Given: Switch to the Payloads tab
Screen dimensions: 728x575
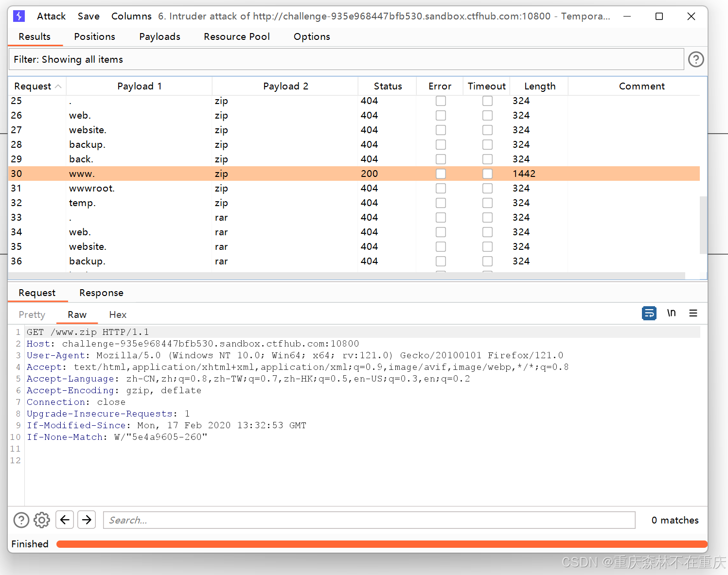Looking at the screenshot, I should click(160, 36).
